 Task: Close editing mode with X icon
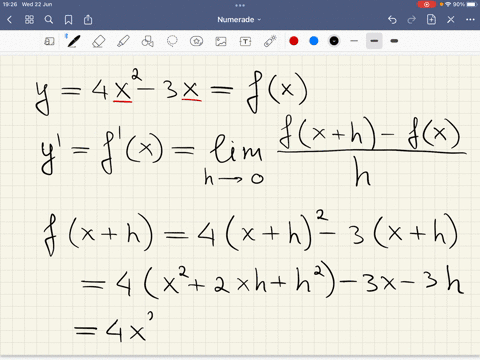coord(451,20)
